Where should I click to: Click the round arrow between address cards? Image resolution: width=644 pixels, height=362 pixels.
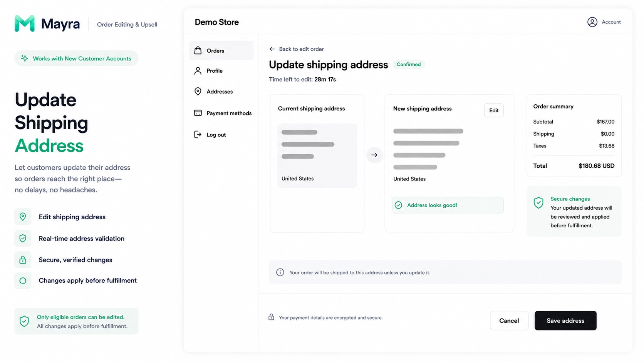(374, 155)
